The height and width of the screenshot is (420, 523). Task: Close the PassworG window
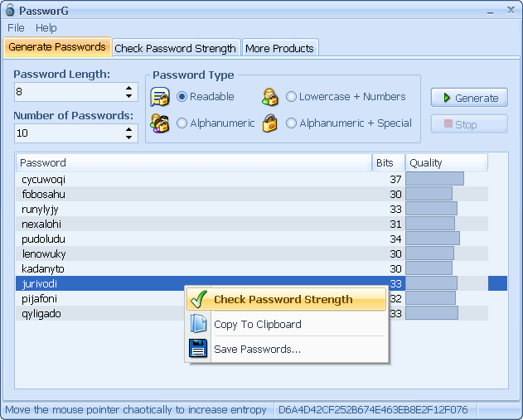[511, 10]
